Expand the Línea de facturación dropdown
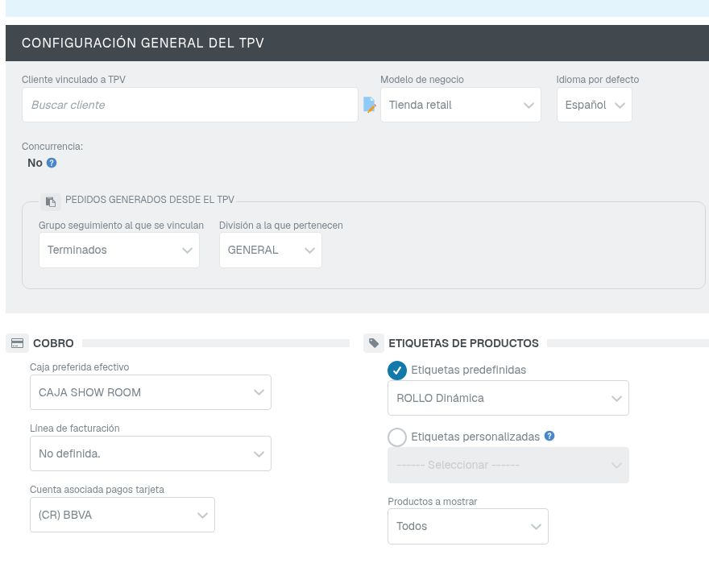Viewport: 709px width, 588px height. tap(151, 453)
